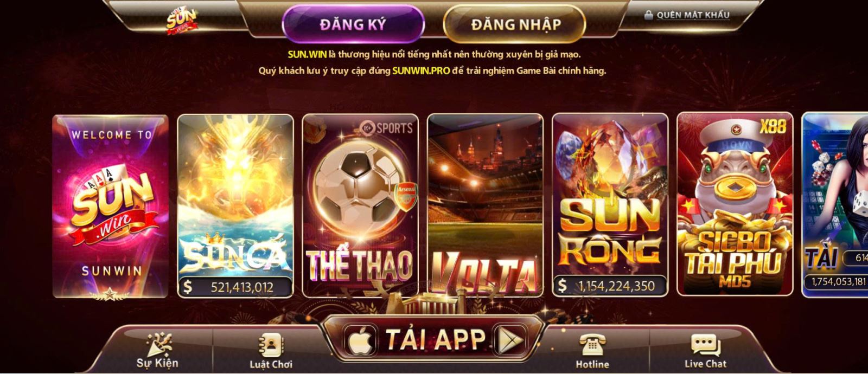Select the partially visible Tài game card
The height and width of the screenshot is (374, 868).
835,204
